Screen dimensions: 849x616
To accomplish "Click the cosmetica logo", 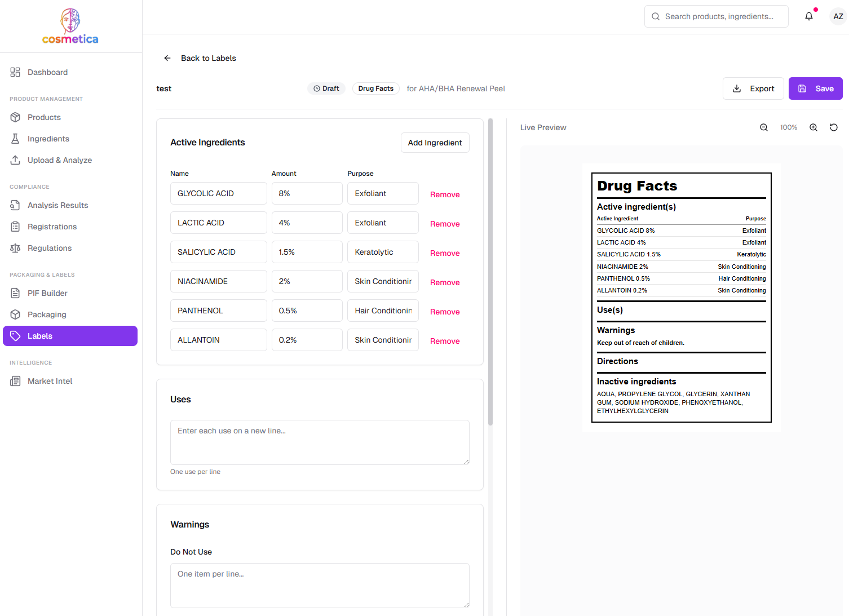I will (70, 26).
